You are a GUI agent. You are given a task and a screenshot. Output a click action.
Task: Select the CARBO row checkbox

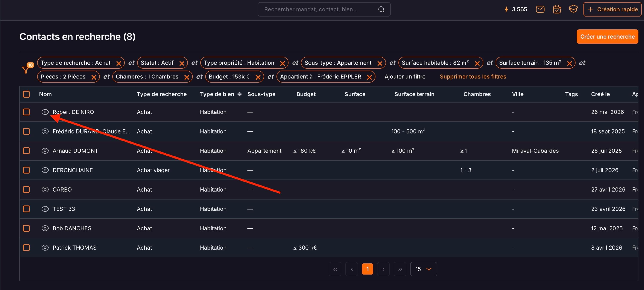26,189
